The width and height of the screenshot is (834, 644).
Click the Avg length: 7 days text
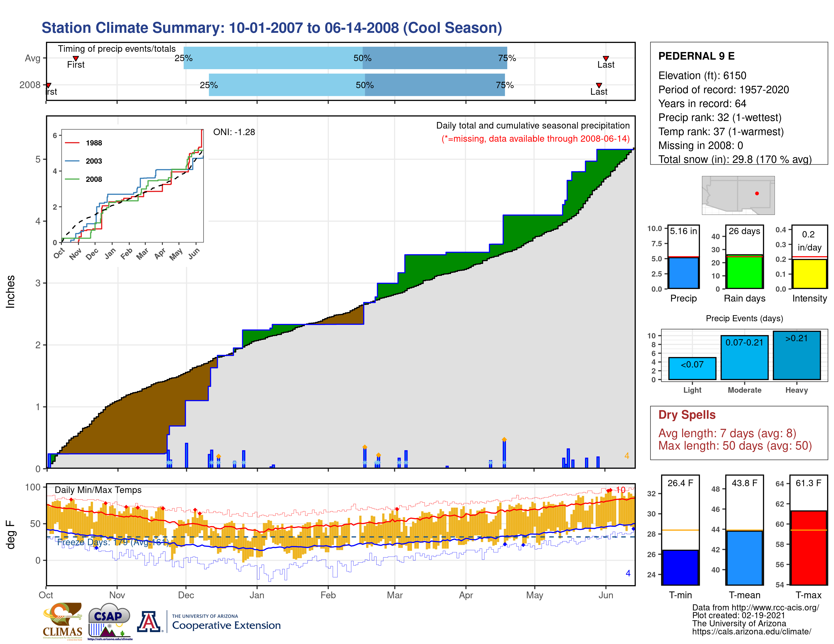pyautogui.click(x=727, y=433)
